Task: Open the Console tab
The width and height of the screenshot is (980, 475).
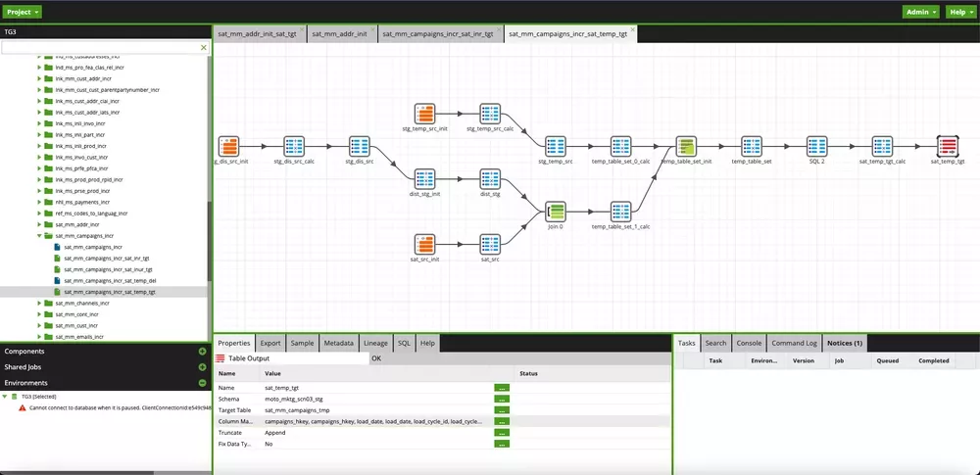Action: tap(749, 343)
